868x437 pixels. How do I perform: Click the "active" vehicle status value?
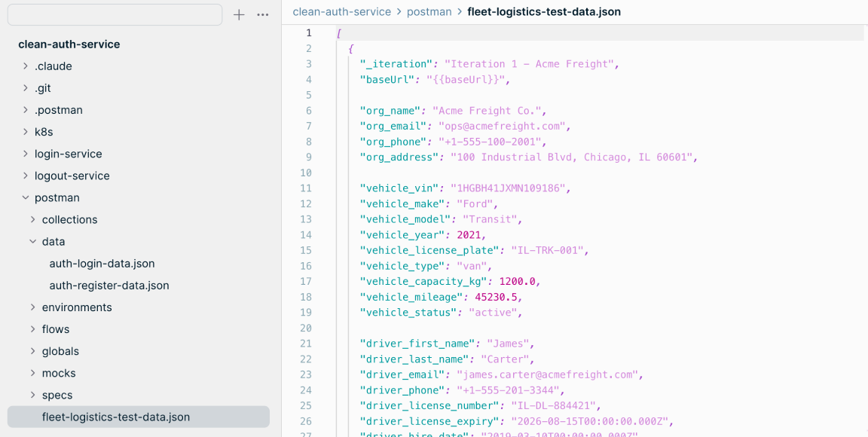(494, 313)
